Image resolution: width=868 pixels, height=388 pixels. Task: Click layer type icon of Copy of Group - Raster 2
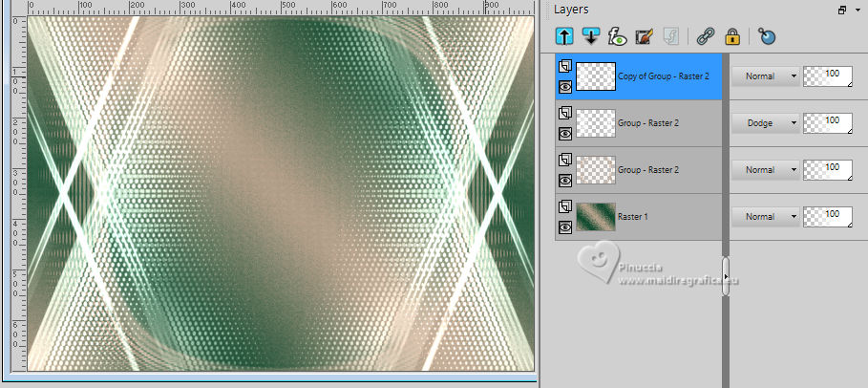tap(564, 67)
